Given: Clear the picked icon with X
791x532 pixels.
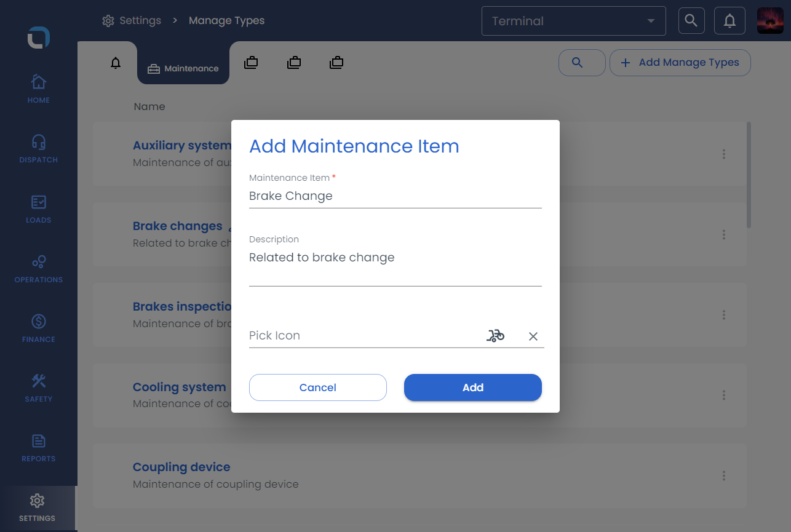Looking at the screenshot, I should click(533, 336).
